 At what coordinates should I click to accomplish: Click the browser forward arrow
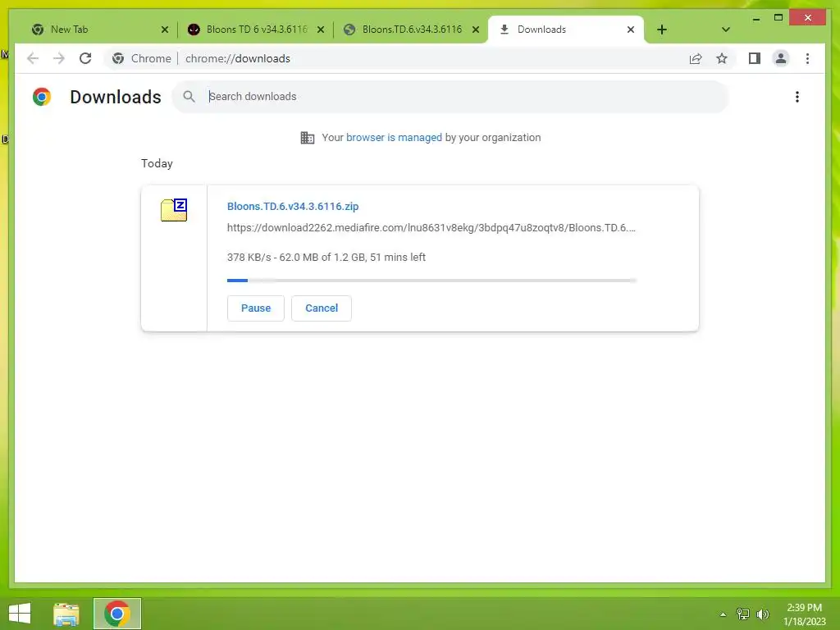tap(59, 58)
